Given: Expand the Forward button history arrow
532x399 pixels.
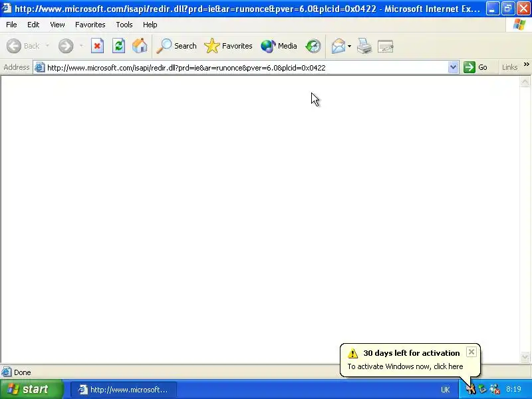Looking at the screenshot, I should pyautogui.click(x=81, y=46).
